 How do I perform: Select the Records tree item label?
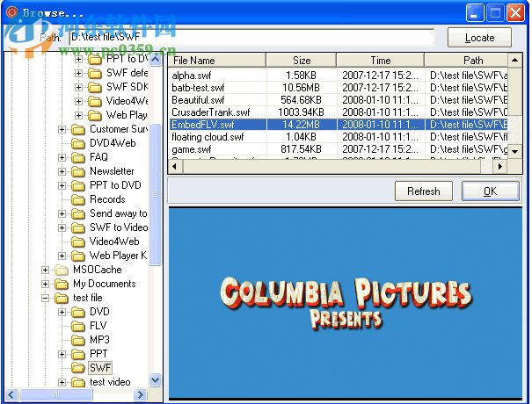[107, 199]
